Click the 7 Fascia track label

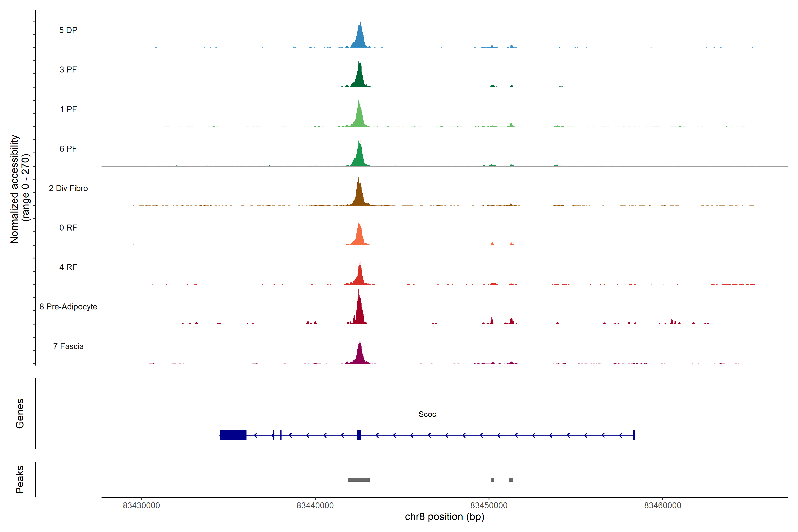pyautogui.click(x=68, y=346)
